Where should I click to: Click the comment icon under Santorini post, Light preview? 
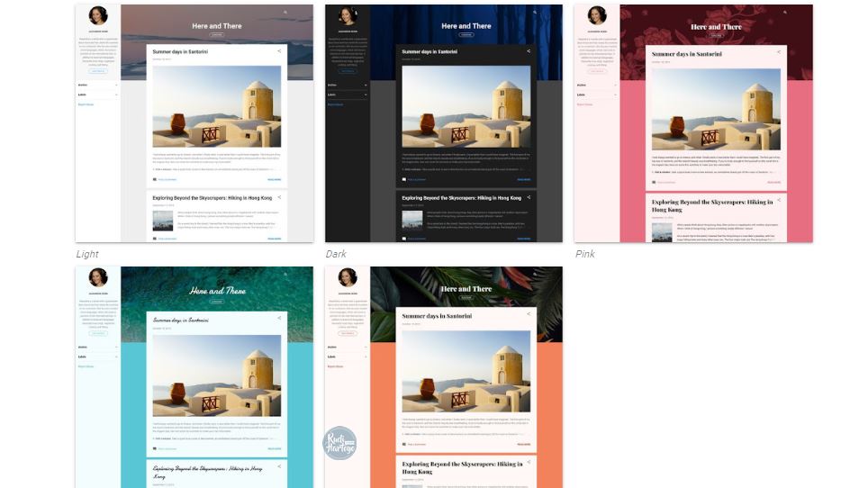(x=155, y=179)
